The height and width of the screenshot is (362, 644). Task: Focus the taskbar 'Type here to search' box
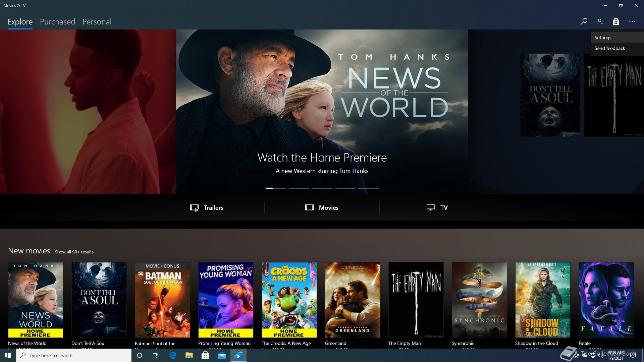point(74,355)
